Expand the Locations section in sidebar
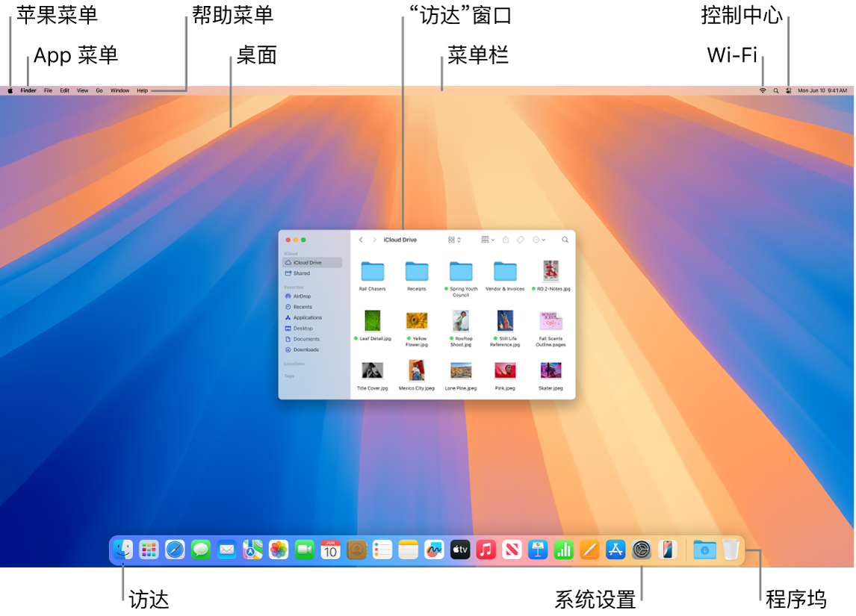Screen dimensions: 856x616 coord(294,364)
